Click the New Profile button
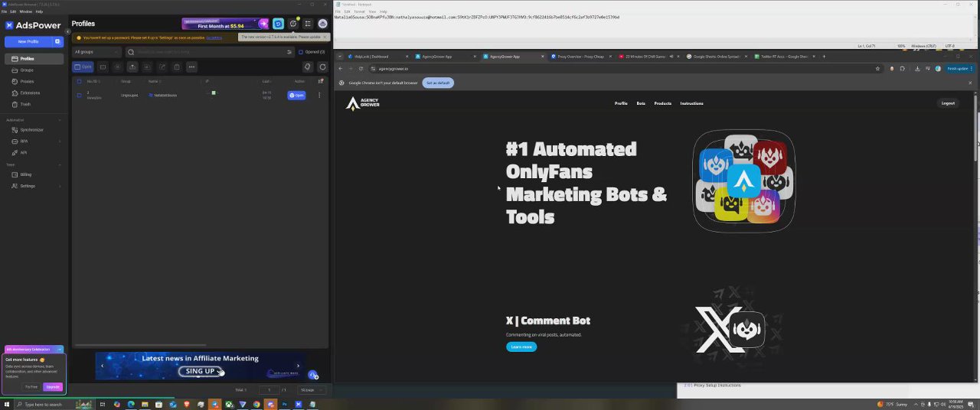This screenshot has width=980, height=410. tap(28, 41)
